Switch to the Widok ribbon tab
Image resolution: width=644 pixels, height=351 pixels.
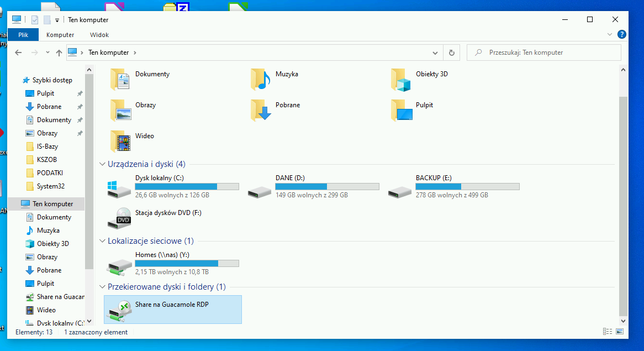(x=99, y=35)
